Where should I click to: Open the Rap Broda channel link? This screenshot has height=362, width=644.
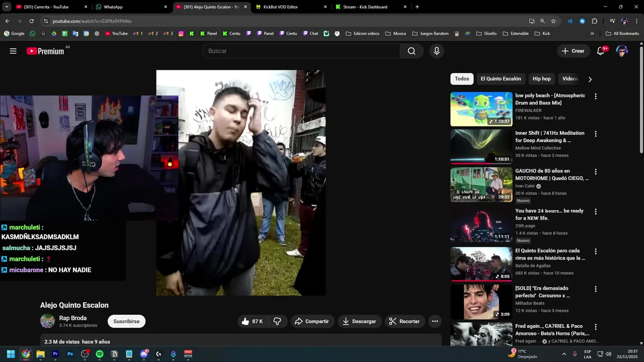pyautogui.click(x=73, y=318)
